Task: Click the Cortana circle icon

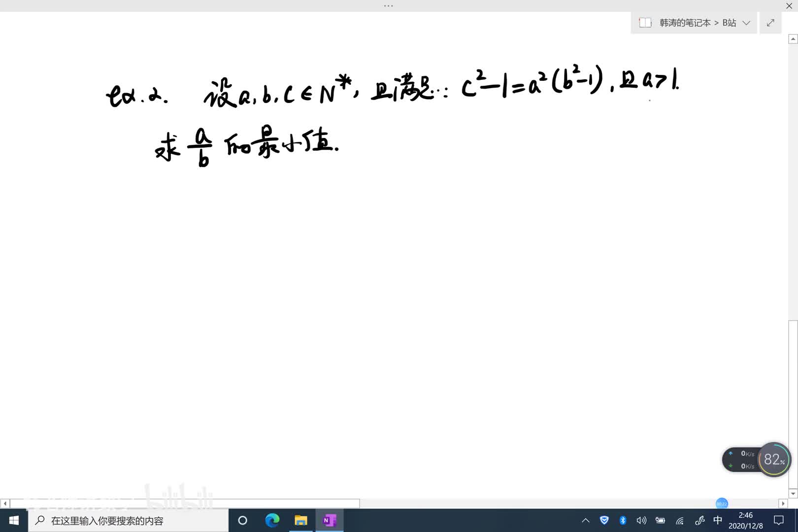Action: 242,520
